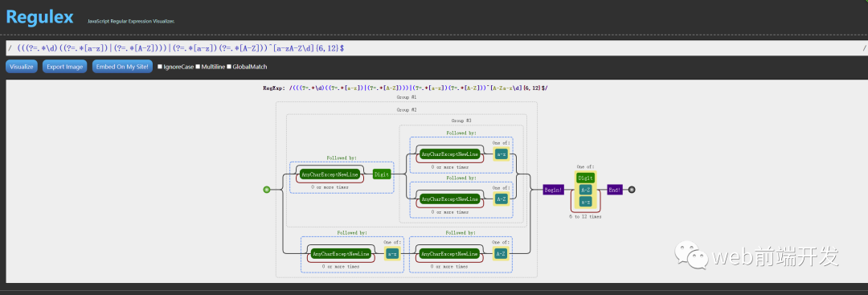Click the Visualize button
Image resolution: width=868 pixels, height=295 pixels.
22,67
